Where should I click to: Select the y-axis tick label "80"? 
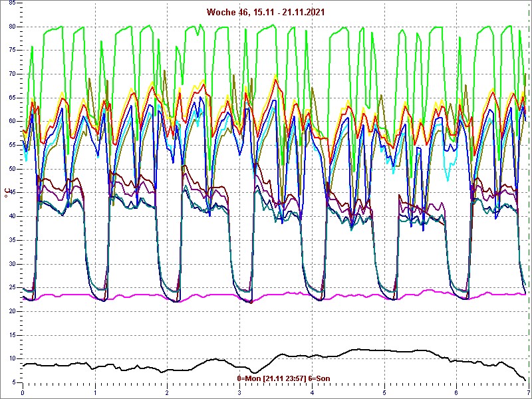tap(11, 27)
